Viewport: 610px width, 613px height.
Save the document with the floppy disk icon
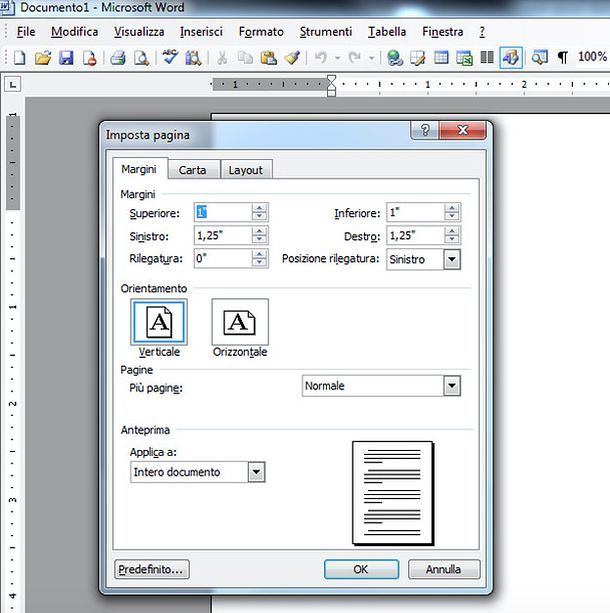66,58
